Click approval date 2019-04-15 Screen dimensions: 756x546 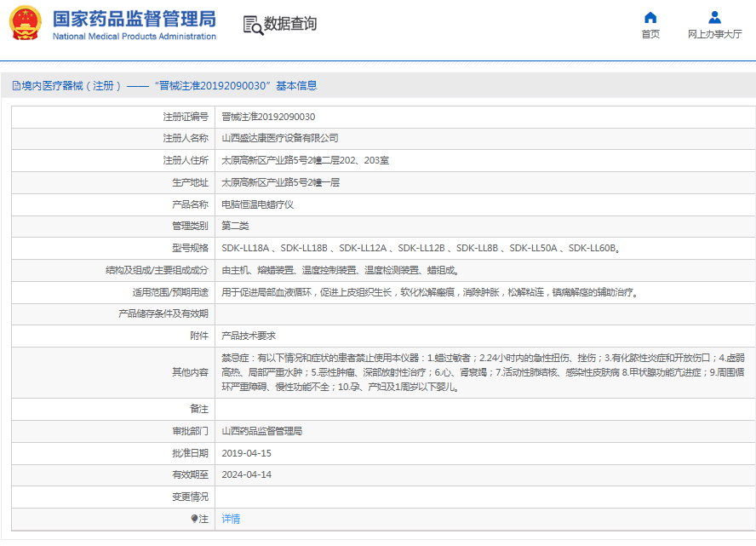pyautogui.click(x=246, y=453)
